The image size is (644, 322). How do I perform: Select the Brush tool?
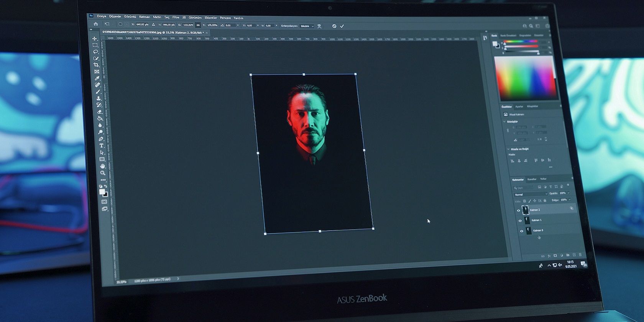click(98, 92)
